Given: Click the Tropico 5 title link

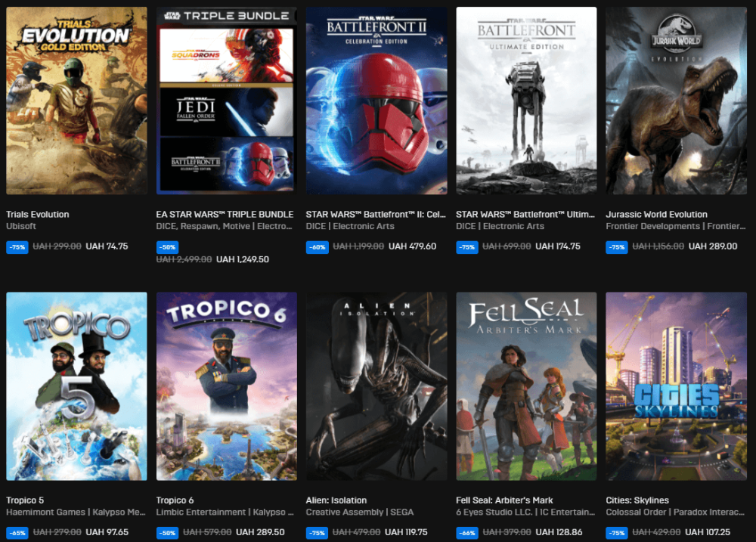Looking at the screenshot, I should tap(25, 500).
